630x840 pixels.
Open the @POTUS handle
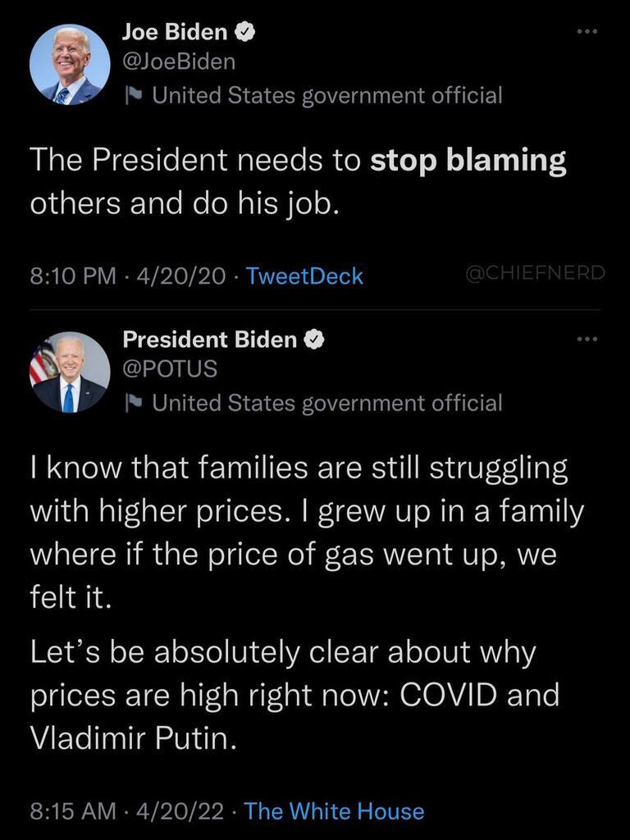tap(169, 369)
